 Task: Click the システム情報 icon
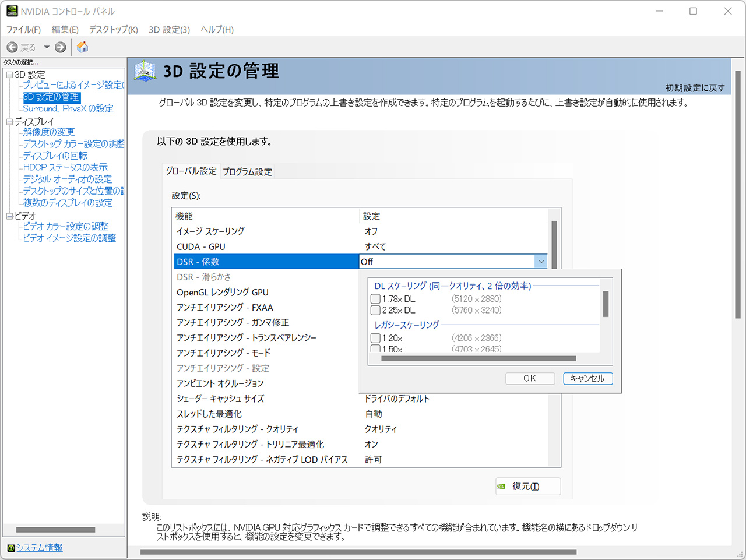point(11,548)
